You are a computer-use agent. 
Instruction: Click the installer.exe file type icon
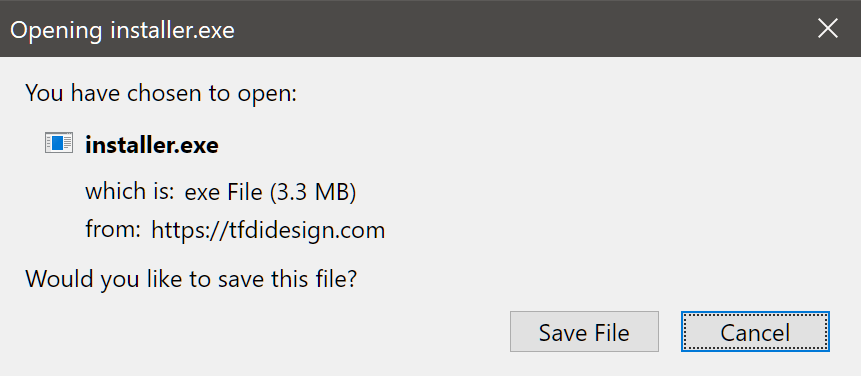point(59,143)
